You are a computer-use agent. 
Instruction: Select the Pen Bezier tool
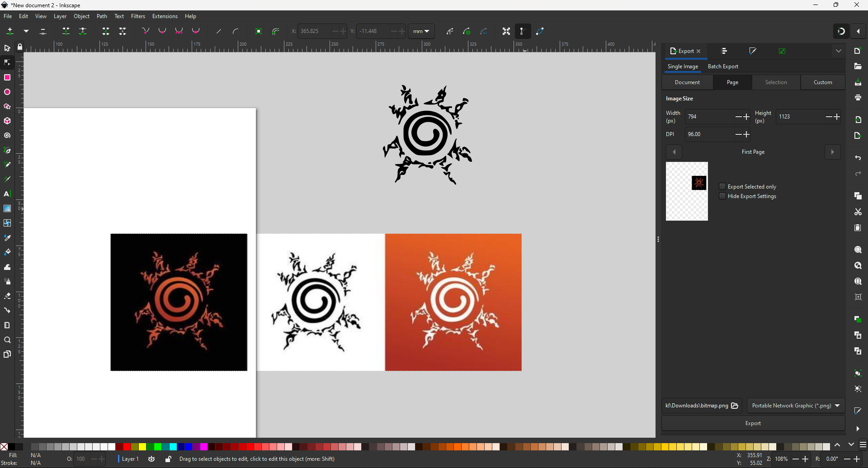tap(7, 150)
